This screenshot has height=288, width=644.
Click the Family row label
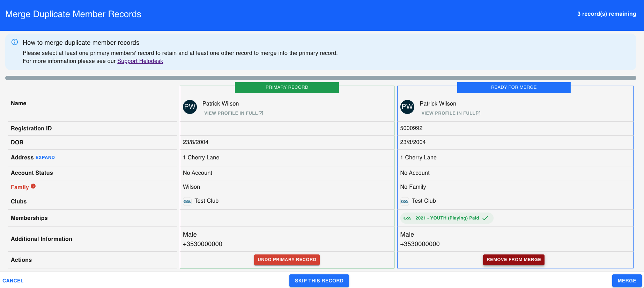20,187
